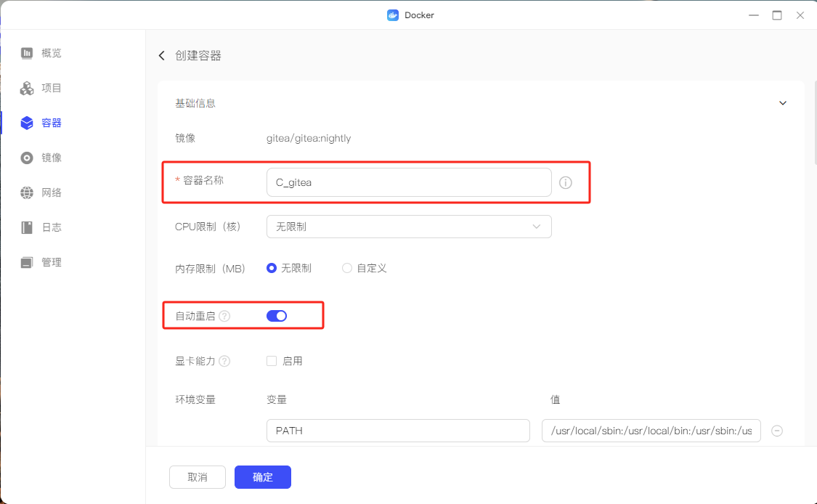
Task: Click the 创建容器 page title
Action: 198,56
